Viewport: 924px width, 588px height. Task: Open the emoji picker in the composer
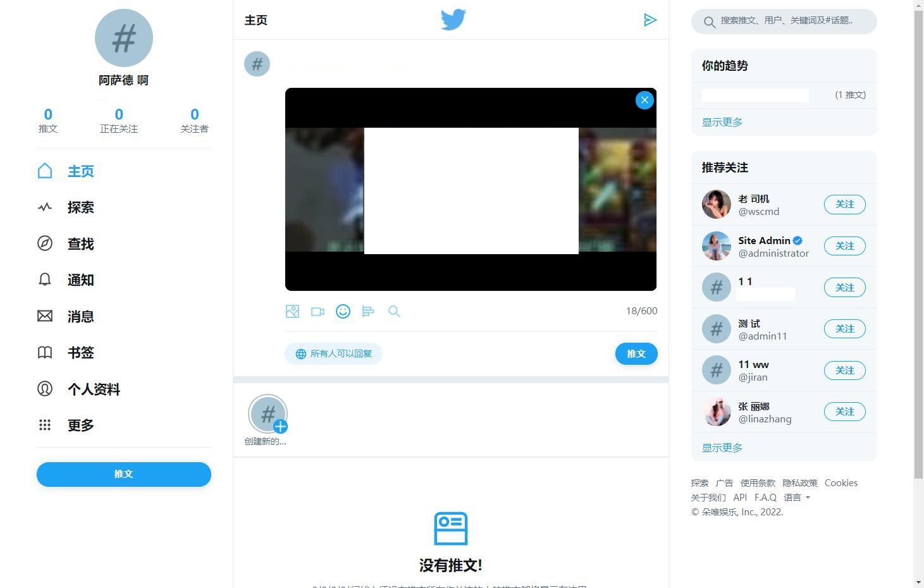click(x=343, y=311)
